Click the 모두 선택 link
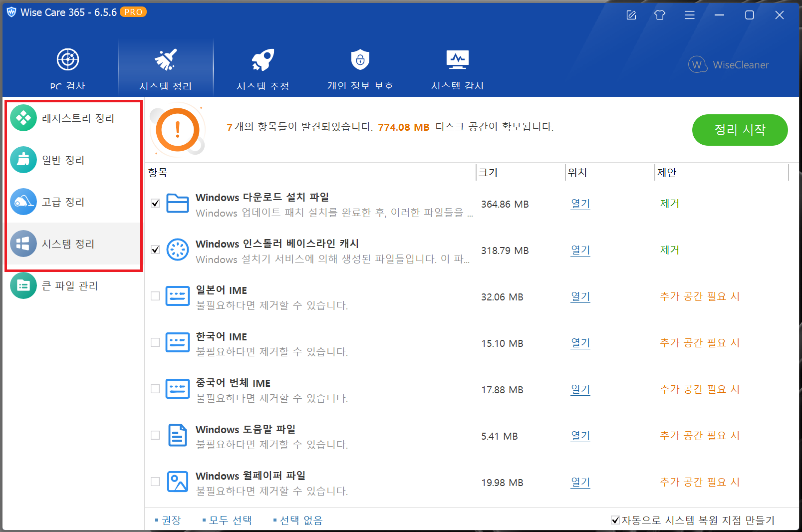Image resolution: width=802 pixels, height=532 pixels. coord(230,520)
